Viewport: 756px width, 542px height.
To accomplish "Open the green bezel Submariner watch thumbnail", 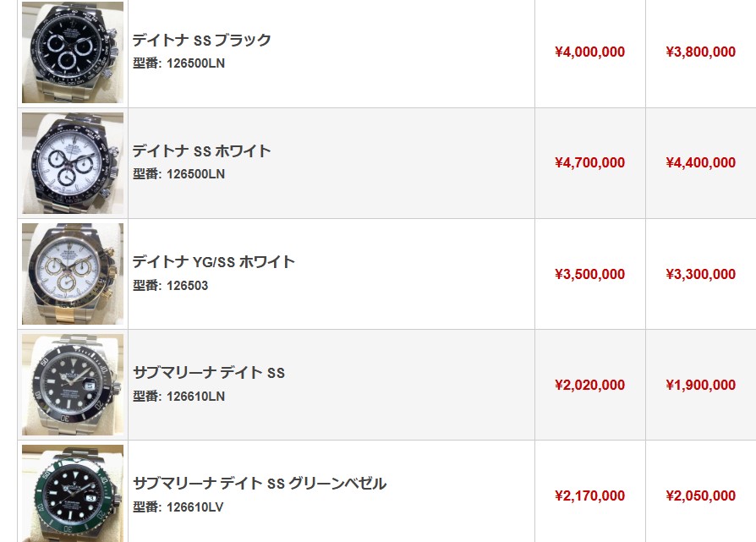I will pyautogui.click(x=73, y=493).
